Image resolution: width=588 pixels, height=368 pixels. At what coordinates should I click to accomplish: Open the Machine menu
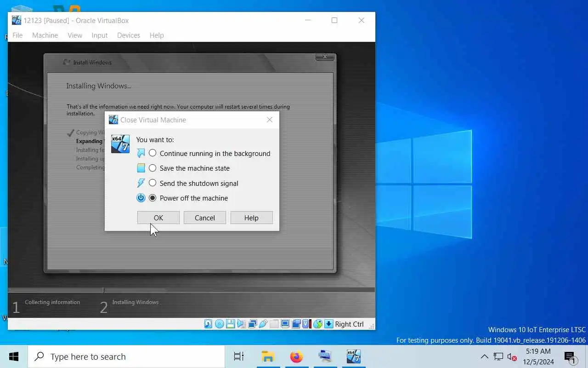click(x=45, y=35)
